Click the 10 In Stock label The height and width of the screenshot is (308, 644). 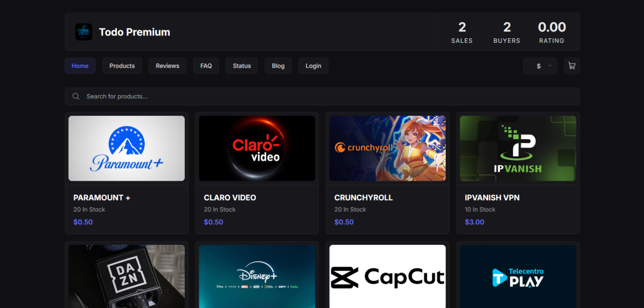pos(480,210)
